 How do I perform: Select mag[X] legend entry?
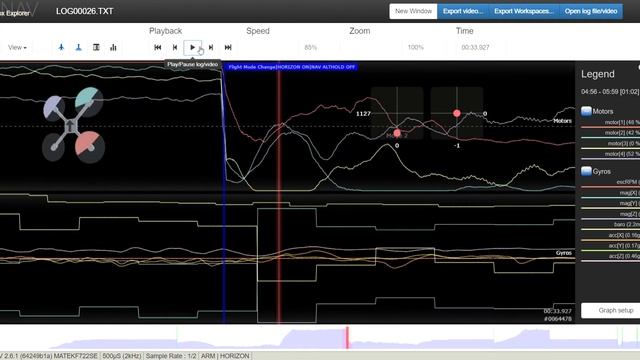[x=611, y=193]
